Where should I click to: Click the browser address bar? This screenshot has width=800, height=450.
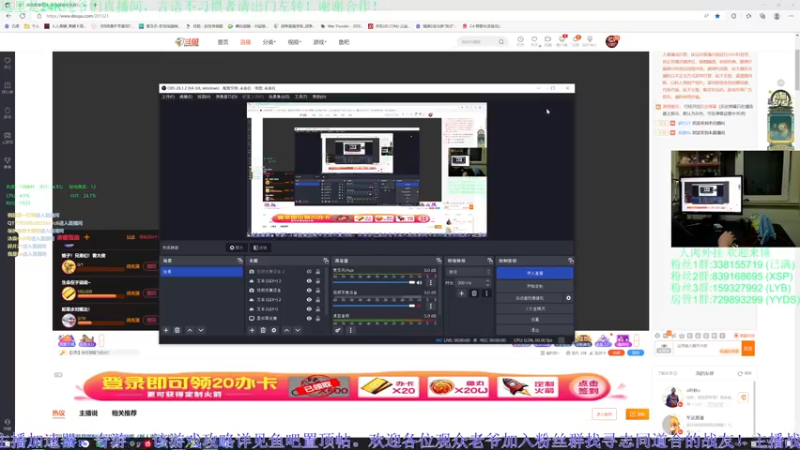367,16
